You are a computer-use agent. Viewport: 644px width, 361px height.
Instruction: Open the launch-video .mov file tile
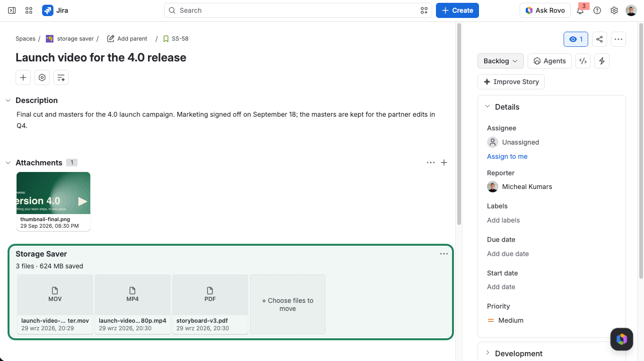click(55, 304)
